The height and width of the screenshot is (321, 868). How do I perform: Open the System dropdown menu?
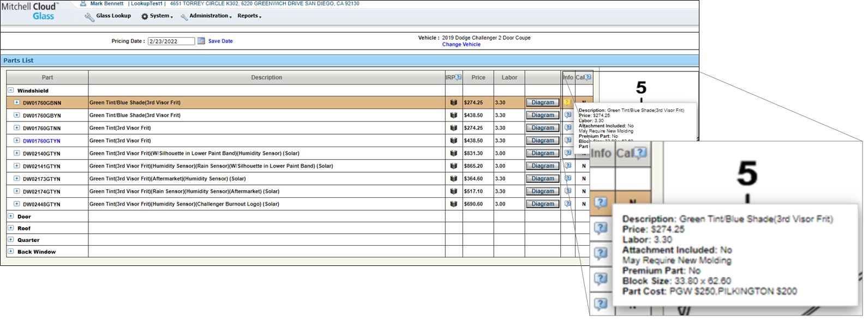click(x=161, y=16)
